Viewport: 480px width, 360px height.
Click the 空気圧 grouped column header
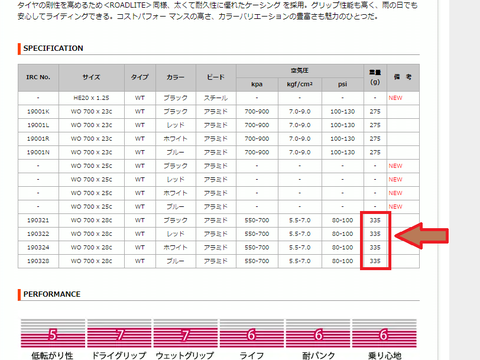[300, 71]
